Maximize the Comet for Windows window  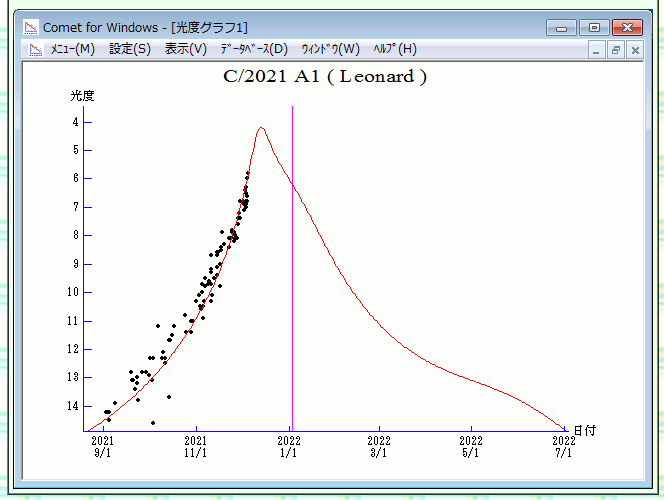[594, 27]
